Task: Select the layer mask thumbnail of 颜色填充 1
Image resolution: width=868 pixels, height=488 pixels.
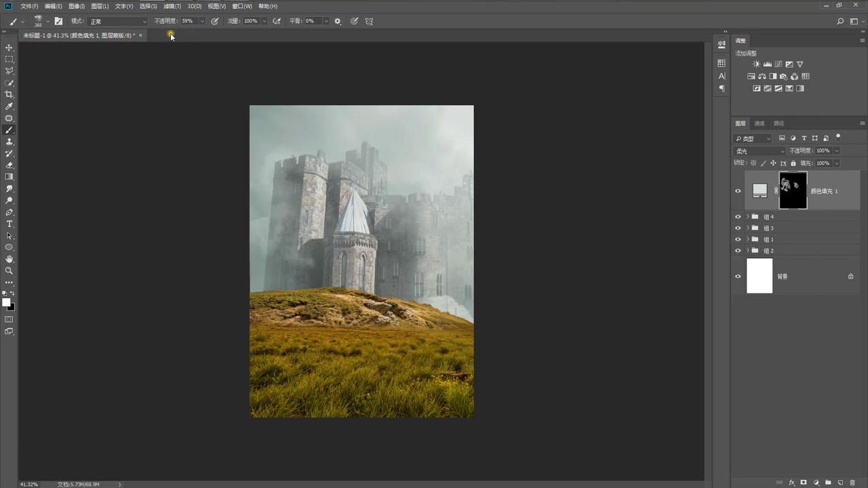Action: [793, 190]
